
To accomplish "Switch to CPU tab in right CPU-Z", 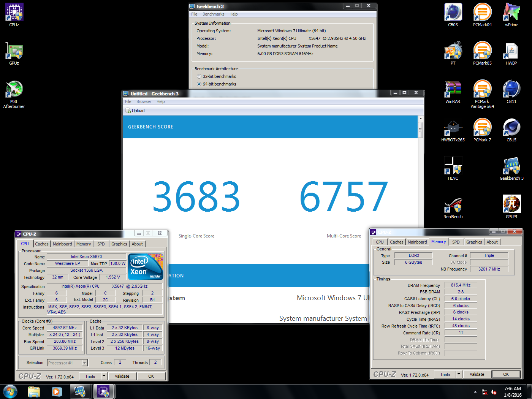I will coord(380,242).
